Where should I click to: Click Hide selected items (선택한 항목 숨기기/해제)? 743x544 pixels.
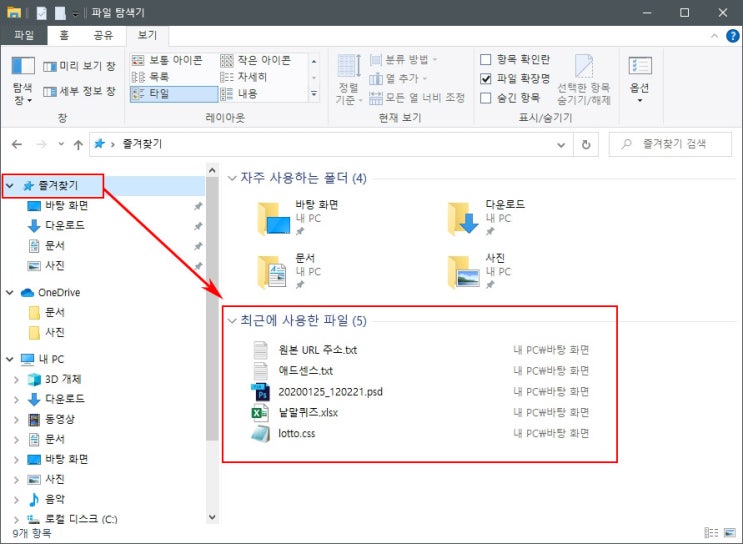584,80
